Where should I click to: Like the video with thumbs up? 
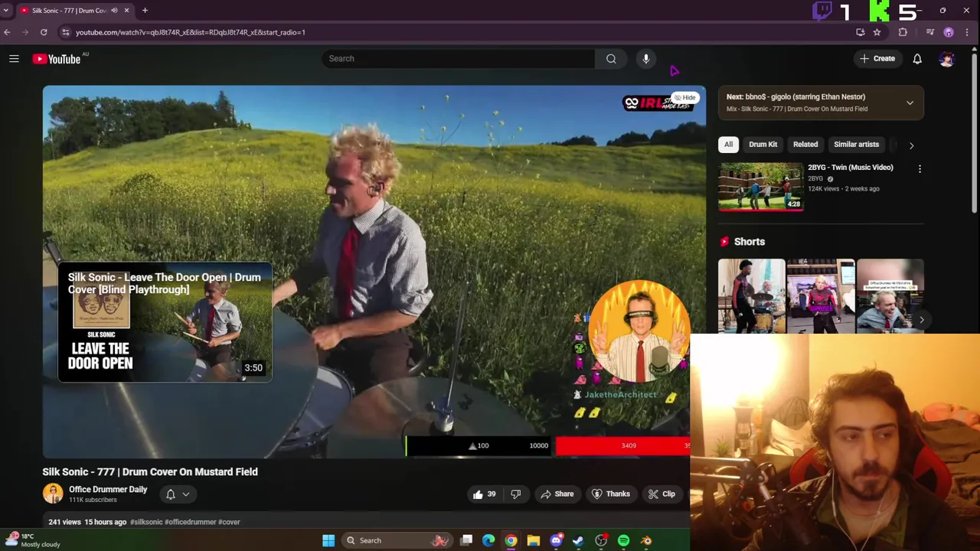(x=485, y=494)
